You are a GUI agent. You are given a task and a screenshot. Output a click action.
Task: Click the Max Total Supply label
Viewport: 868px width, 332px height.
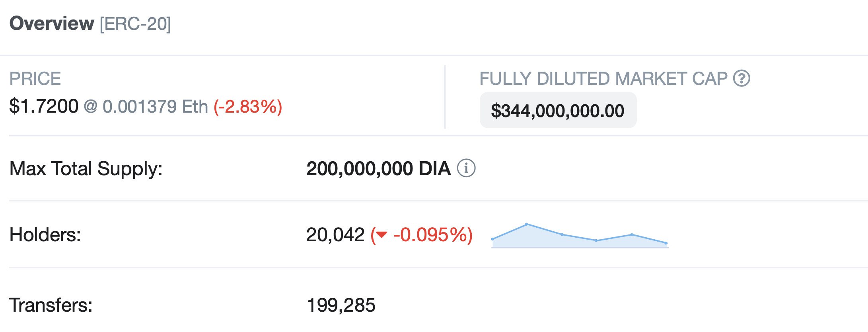click(x=86, y=168)
